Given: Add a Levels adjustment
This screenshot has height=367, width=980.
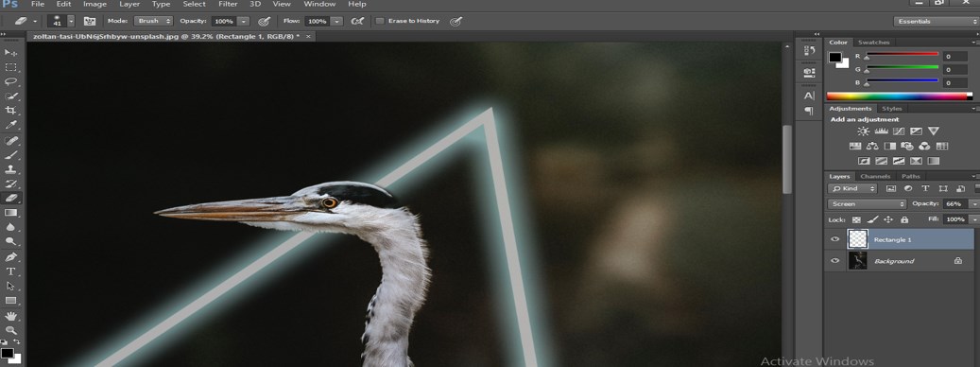Looking at the screenshot, I should [x=882, y=131].
